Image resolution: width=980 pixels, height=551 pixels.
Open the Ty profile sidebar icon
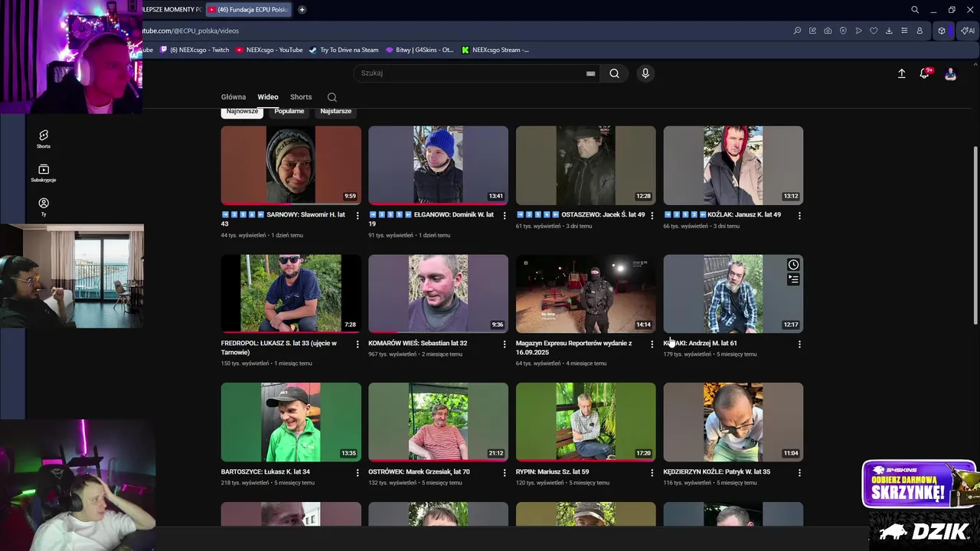(x=44, y=207)
